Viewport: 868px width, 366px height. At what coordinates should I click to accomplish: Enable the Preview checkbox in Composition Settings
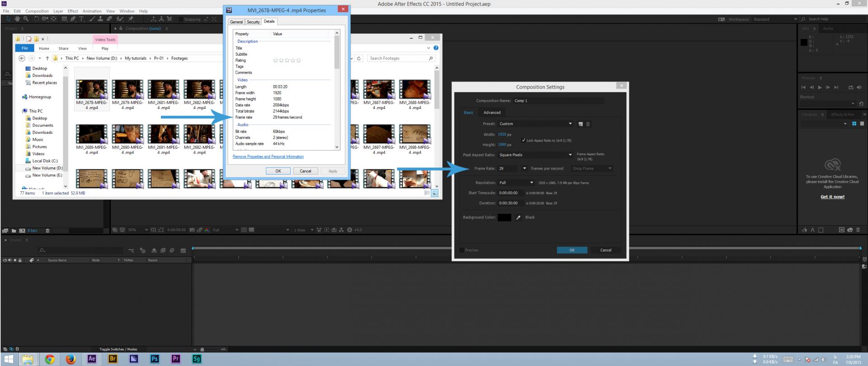coord(462,250)
